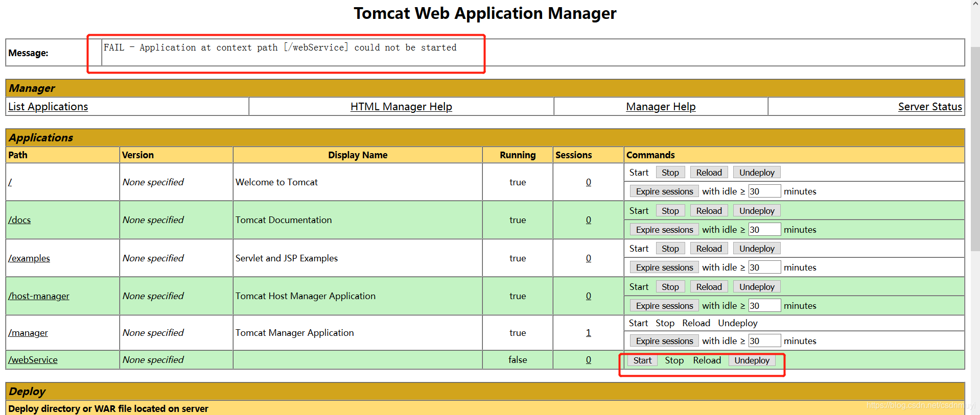The image size is (980, 415).
Task: Open HTML Manager Help link
Action: (401, 107)
